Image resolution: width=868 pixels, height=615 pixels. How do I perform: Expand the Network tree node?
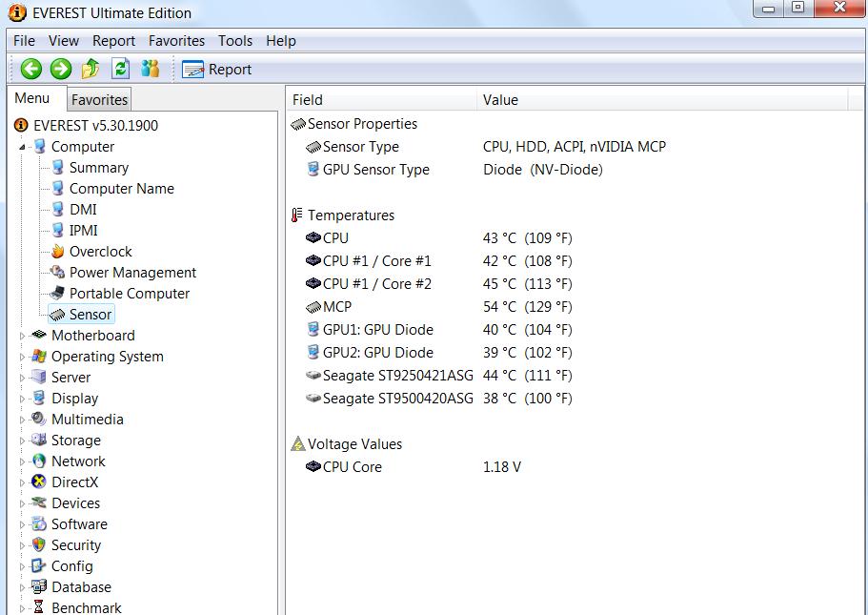[x=22, y=461]
